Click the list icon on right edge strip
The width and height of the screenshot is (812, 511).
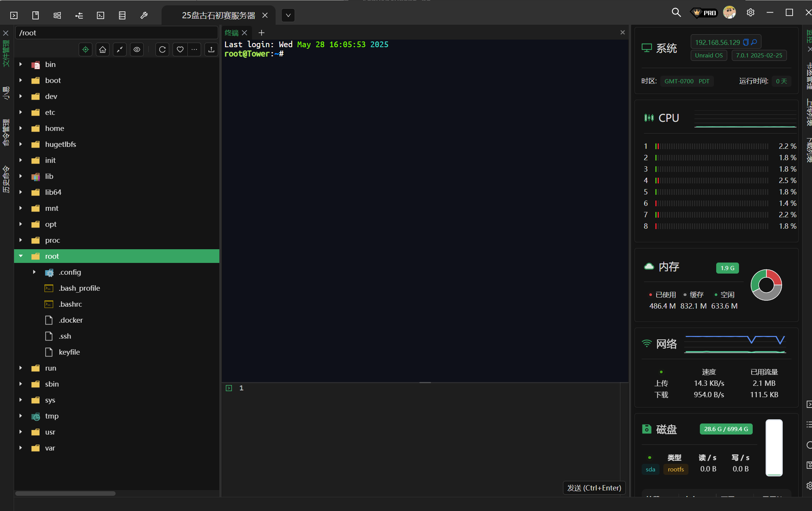point(809,424)
